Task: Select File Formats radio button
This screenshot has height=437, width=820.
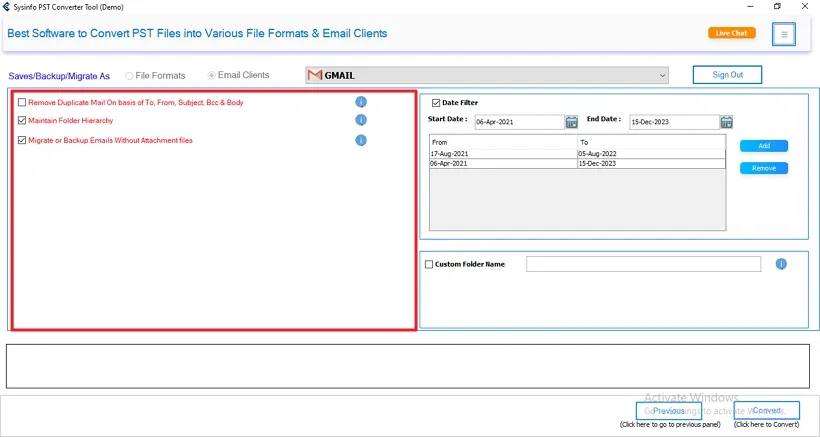Action: (129, 76)
